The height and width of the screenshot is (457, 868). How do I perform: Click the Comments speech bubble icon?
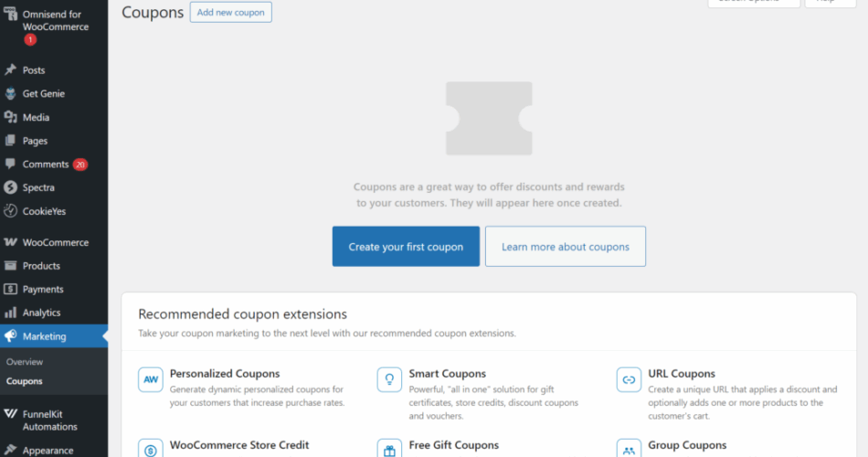(10, 165)
